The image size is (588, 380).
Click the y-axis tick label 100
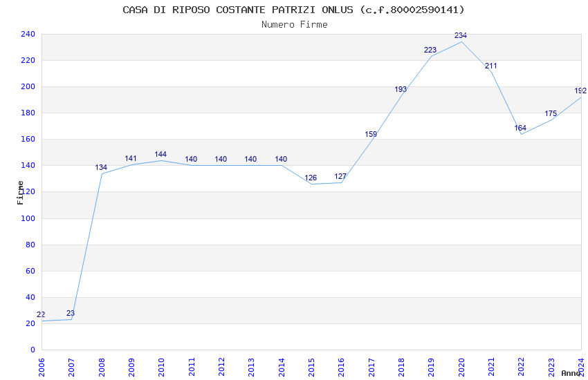[x=28, y=218]
